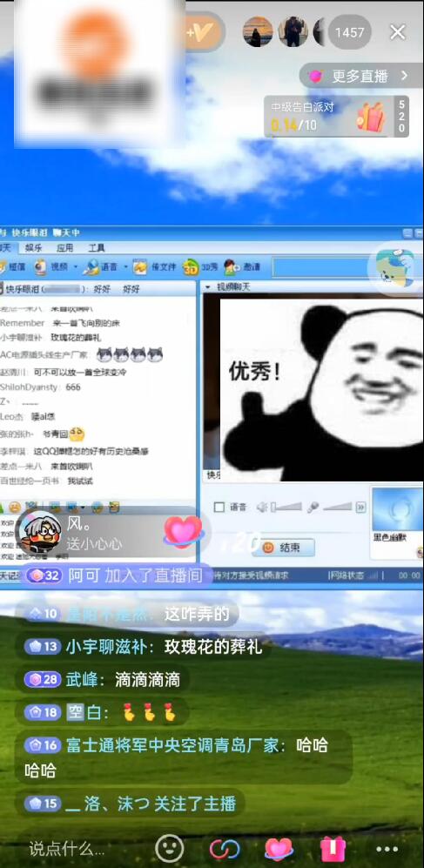The width and height of the screenshot is (424, 868).
Task: Open the 工具 menu
Action: click(97, 247)
